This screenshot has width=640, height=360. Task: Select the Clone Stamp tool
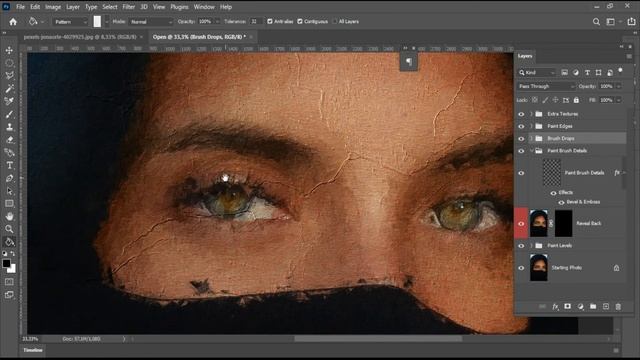coord(9,127)
